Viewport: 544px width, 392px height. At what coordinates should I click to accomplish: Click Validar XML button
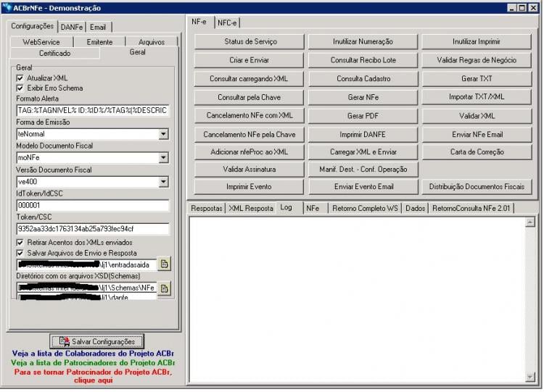pyautogui.click(x=477, y=116)
